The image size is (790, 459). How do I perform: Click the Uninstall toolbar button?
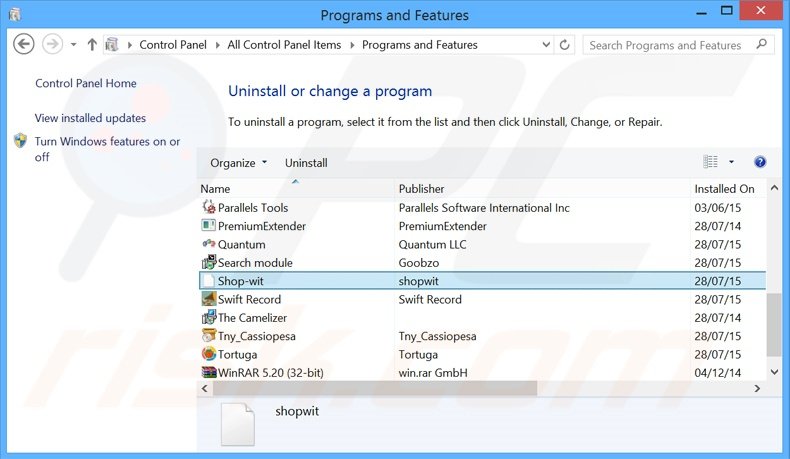[306, 163]
